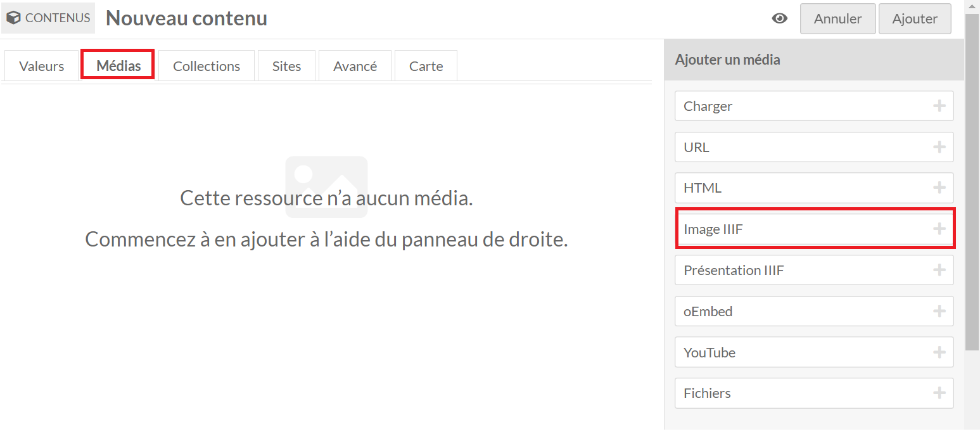980x448 pixels.
Task: Click the plus icon beside Présentation IIIF
Action: pos(939,271)
